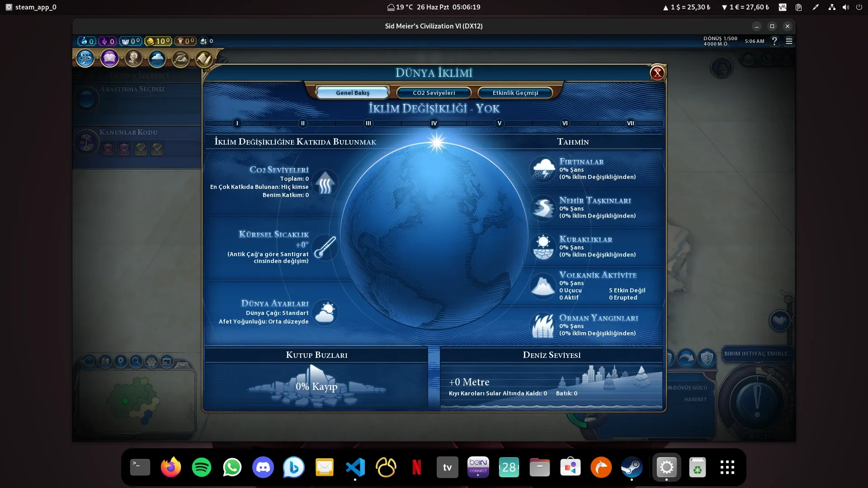
Task: Open the technology tree atom icon
Action: pyautogui.click(x=85, y=58)
